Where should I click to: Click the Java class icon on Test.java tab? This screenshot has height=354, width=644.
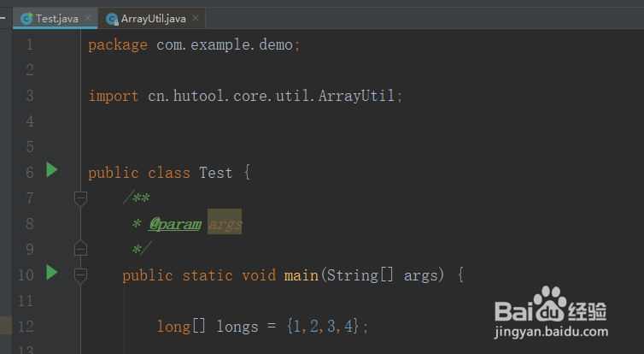26,18
